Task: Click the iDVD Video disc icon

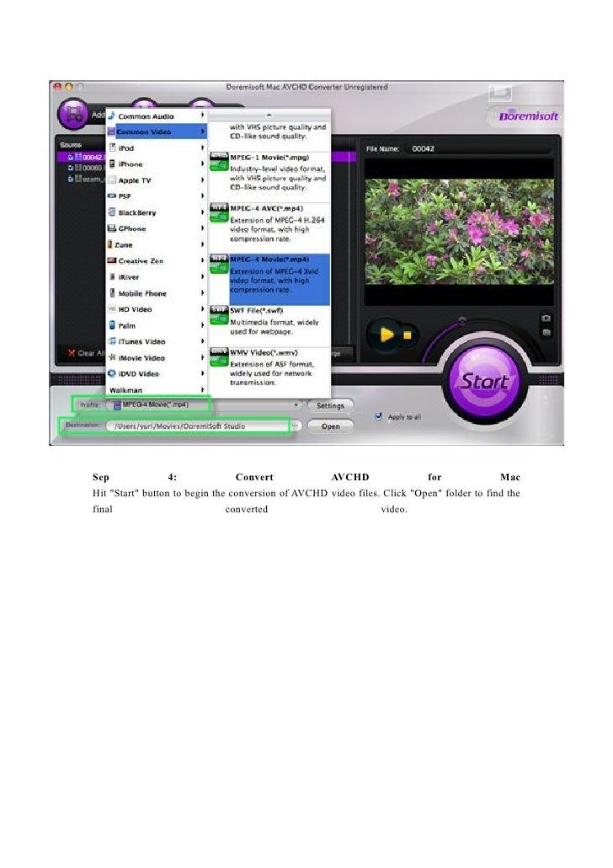Action: (112, 373)
